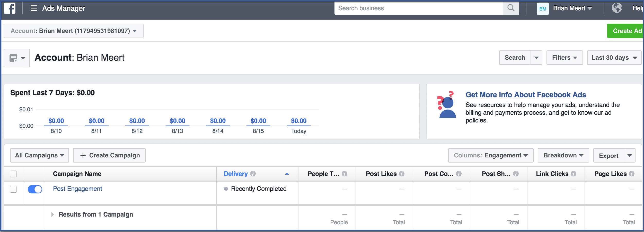The image size is (644, 232).
Task: Expand Results from 1 Campaign row
Action: point(52,215)
